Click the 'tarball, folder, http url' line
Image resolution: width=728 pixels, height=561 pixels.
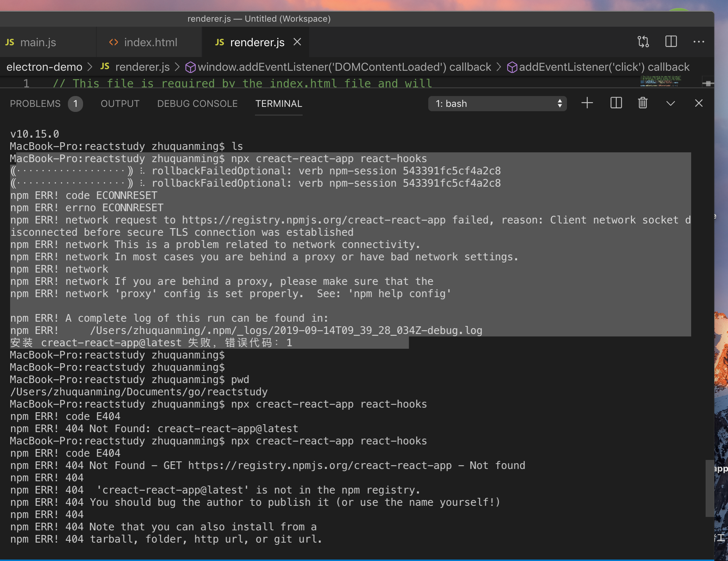(x=166, y=539)
